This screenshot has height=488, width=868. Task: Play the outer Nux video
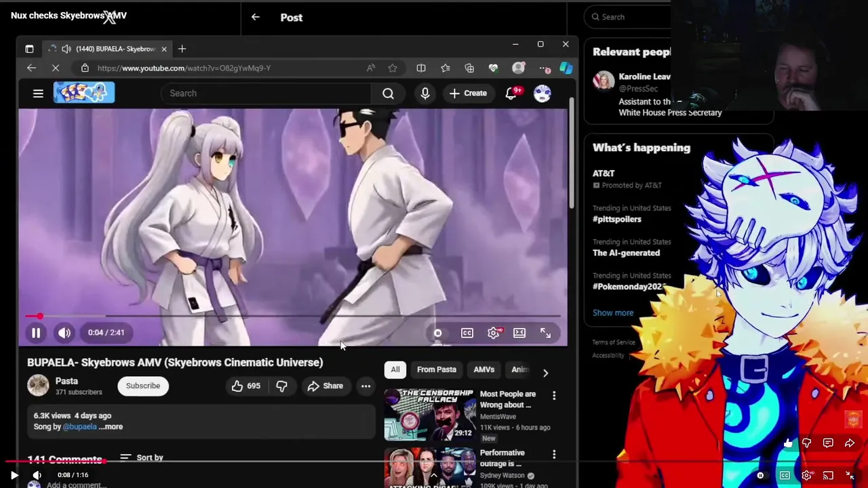pyautogui.click(x=14, y=475)
